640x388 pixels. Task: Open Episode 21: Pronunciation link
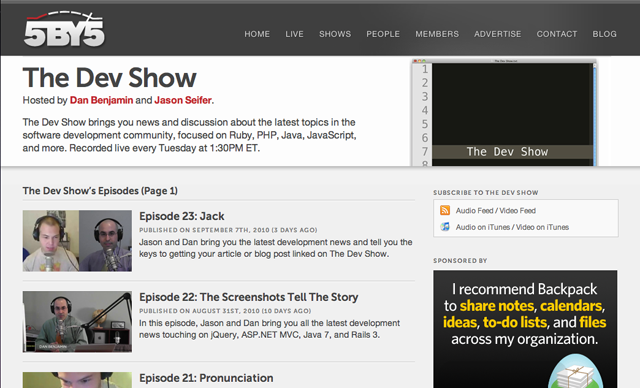[206, 378]
